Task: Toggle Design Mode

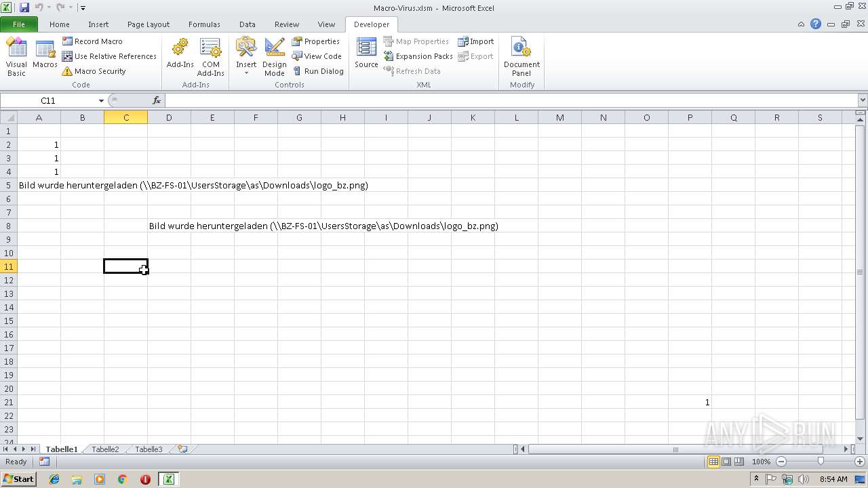Action: pyautogui.click(x=275, y=57)
